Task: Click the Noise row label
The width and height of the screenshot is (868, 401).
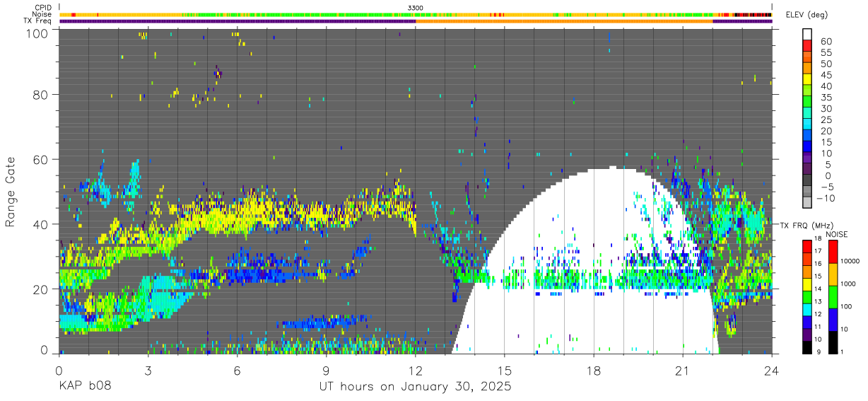Action: click(42, 14)
